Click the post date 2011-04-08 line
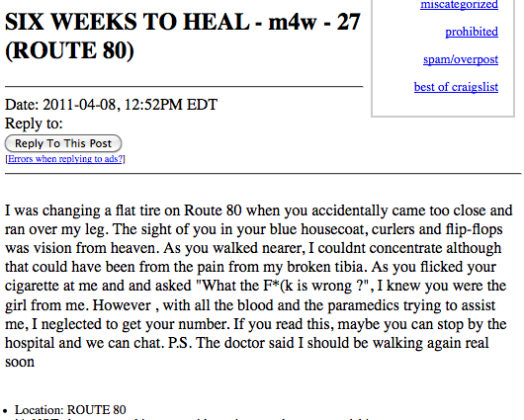524x420 pixels. [x=111, y=105]
